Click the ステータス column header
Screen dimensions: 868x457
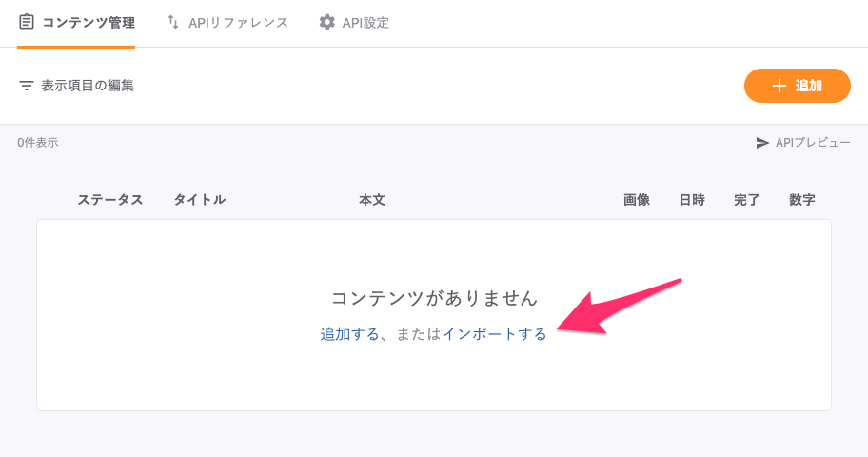110,200
